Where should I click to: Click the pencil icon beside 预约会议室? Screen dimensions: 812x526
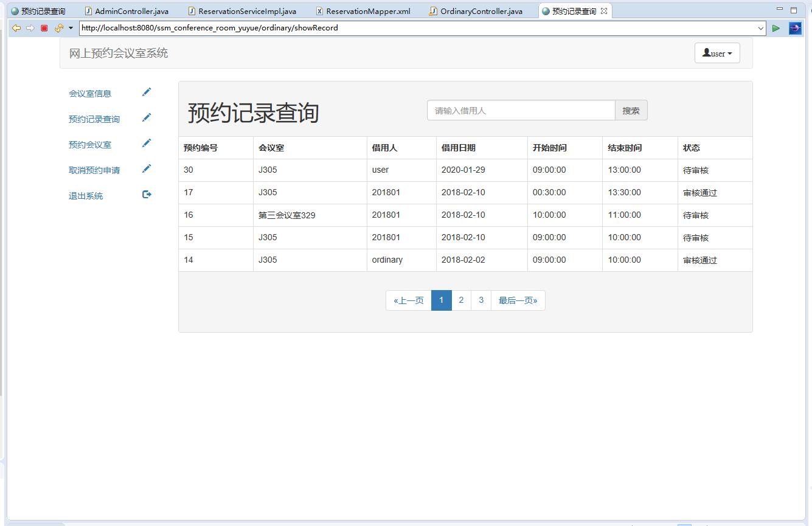point(147,144)
